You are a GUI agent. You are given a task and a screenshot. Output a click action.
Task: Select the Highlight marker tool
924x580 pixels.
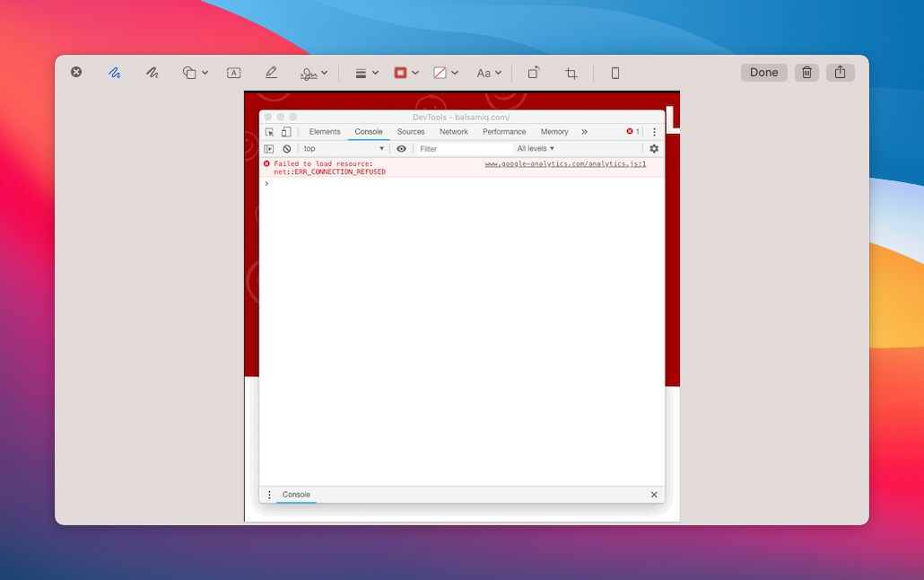tap(271, 73)
